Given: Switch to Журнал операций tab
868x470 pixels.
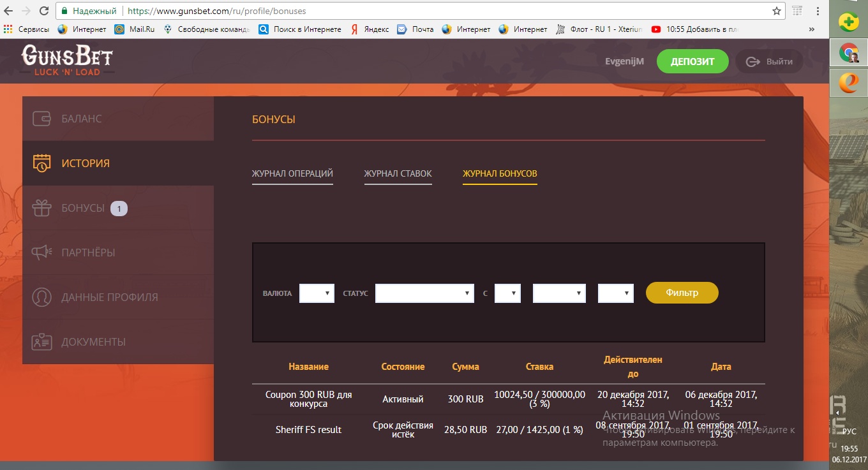Looking at the screenshot, I should pos(292,173).
